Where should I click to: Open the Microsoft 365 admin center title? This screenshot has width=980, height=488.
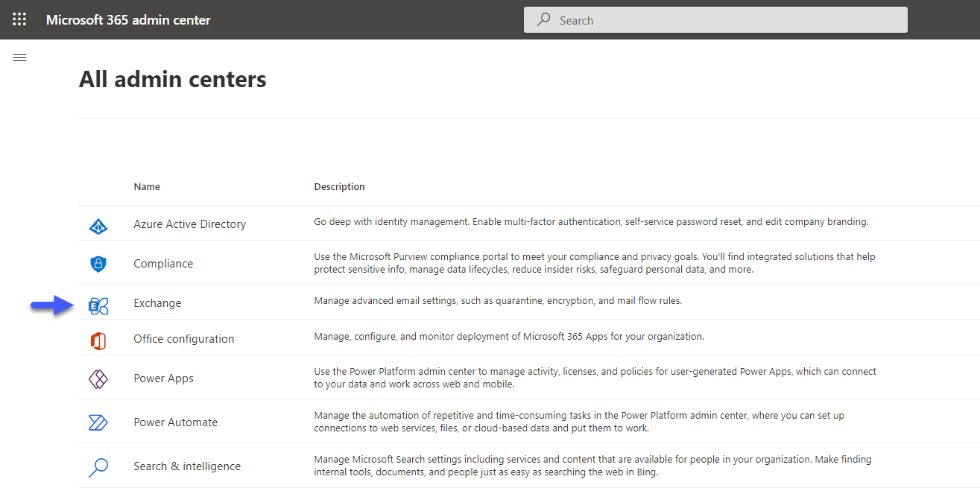[x=128, y=20]
